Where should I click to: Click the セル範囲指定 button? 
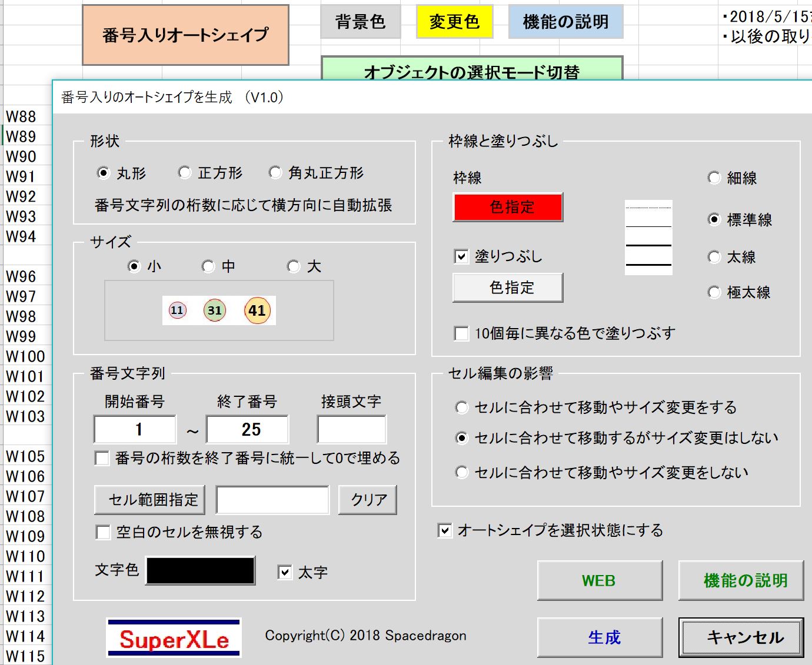click(x=149, y=500)
